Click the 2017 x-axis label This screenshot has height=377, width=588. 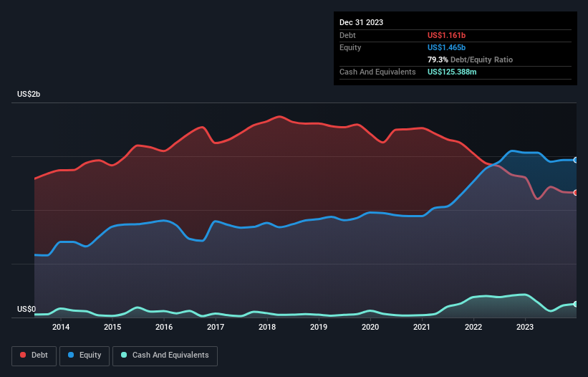pos(216,327)
